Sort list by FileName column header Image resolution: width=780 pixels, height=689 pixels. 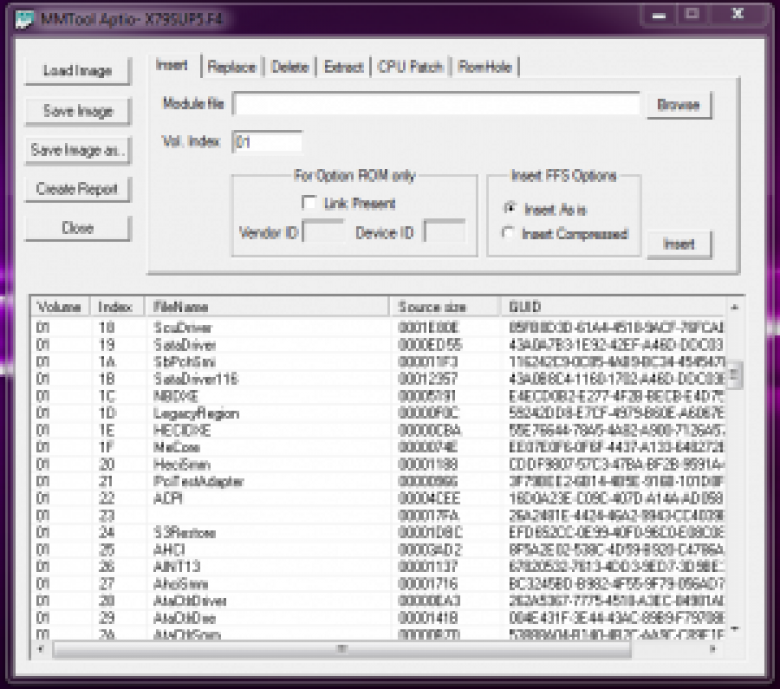tap(268, 307)
